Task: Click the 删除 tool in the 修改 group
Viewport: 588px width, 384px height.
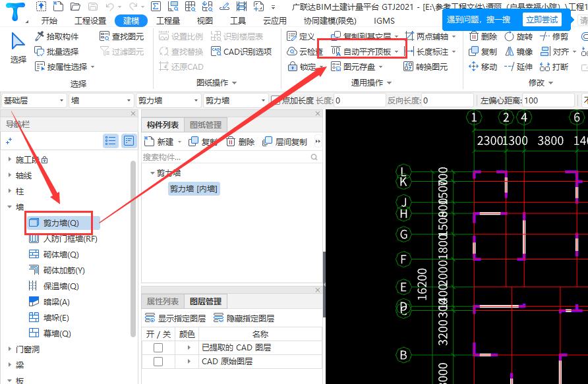Action: (483, 36)
